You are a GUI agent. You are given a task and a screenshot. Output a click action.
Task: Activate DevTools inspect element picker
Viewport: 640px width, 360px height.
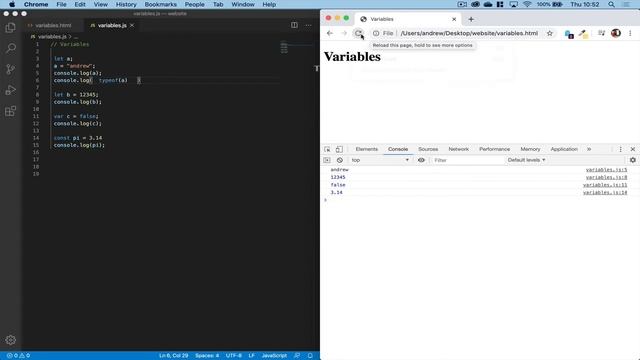(327, 149)
